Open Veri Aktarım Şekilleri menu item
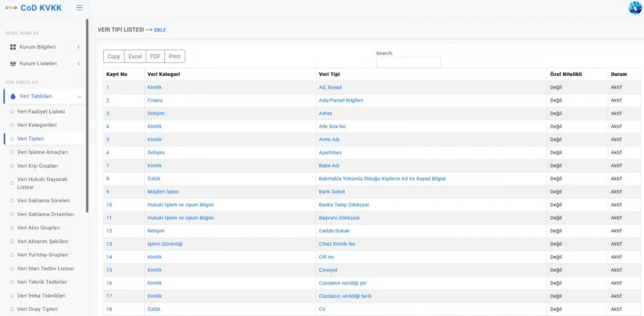The height and width of the screenshot is (316, 644). tap(43, 241)
